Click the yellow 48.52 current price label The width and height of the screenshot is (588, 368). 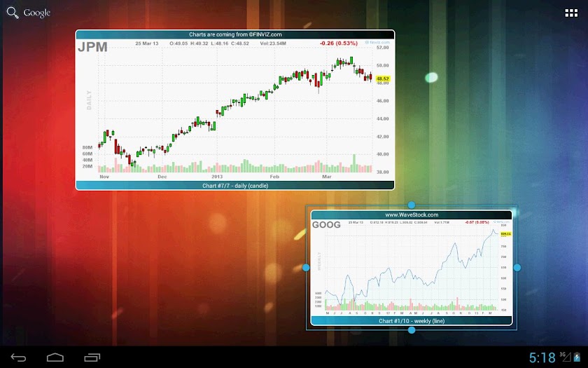(x=382, y=79)
